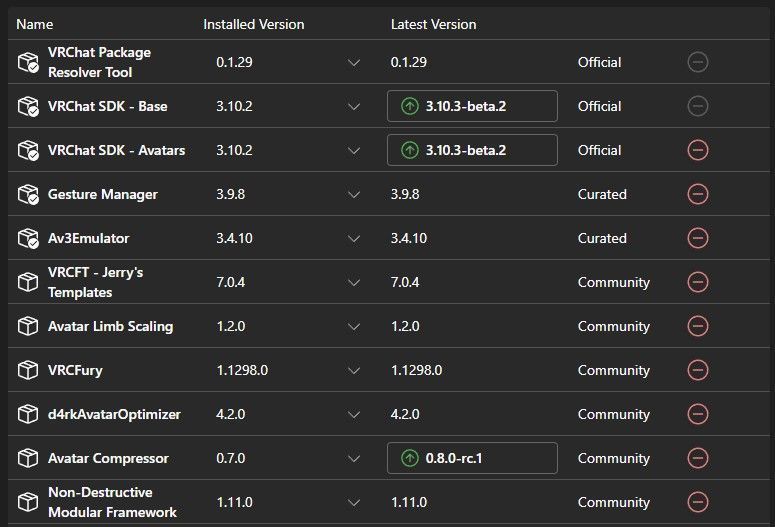Upgrade Avatar Compressor to 0.8.0-rc.1

[472, 458]
